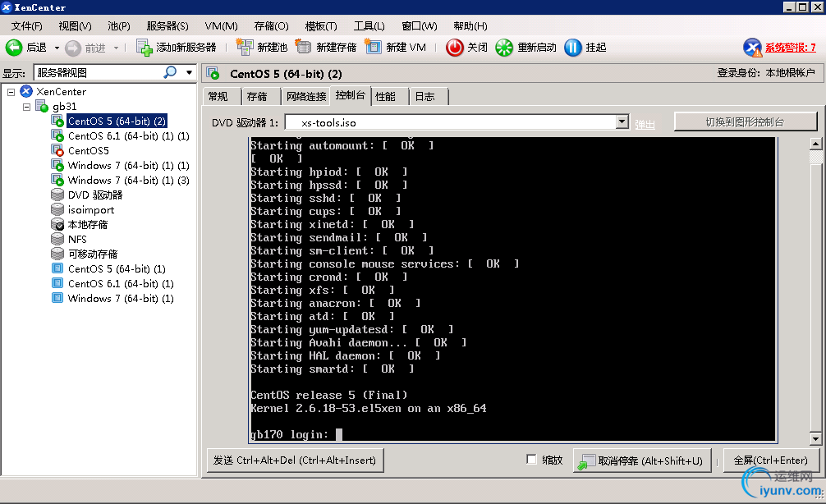Select the DVD 驱动器 storage item
This screenshot has height=504, width=826.
click(94, 195)
